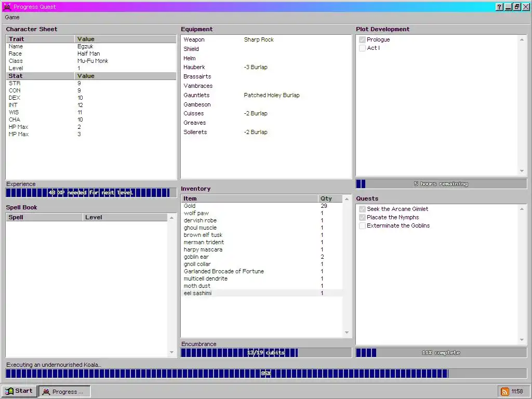Click the Spell column header

coord(44,217)
